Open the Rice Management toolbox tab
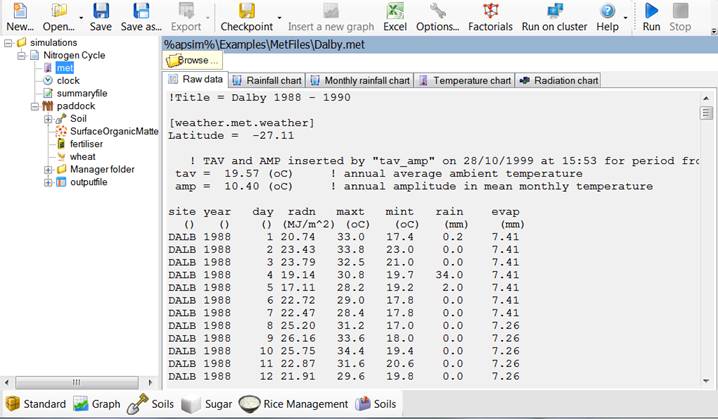Screen dimensions: 718x419 (x=294, y=404)
